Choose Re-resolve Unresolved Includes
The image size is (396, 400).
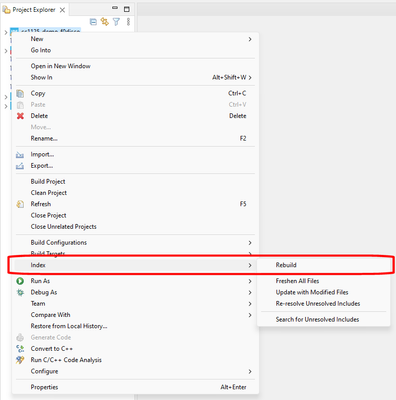[x=318, y=304]
